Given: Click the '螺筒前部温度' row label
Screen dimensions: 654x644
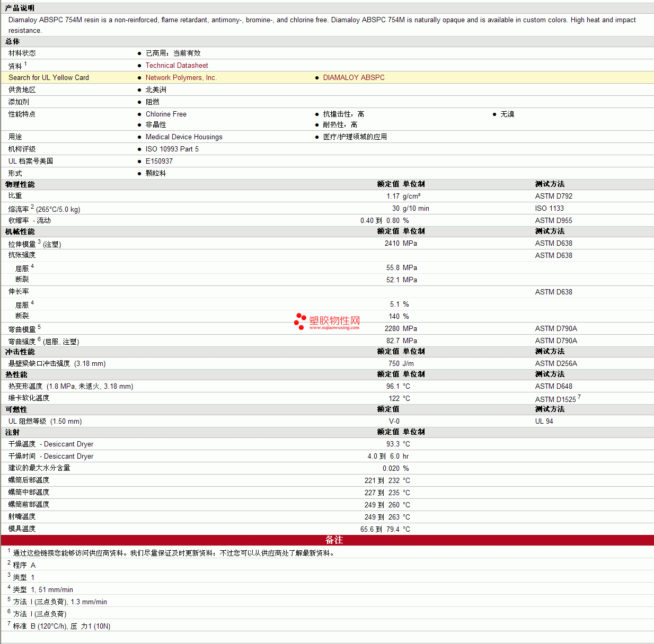Looking at the screenshot, I should pyautogui.click(x=29, y=504).
